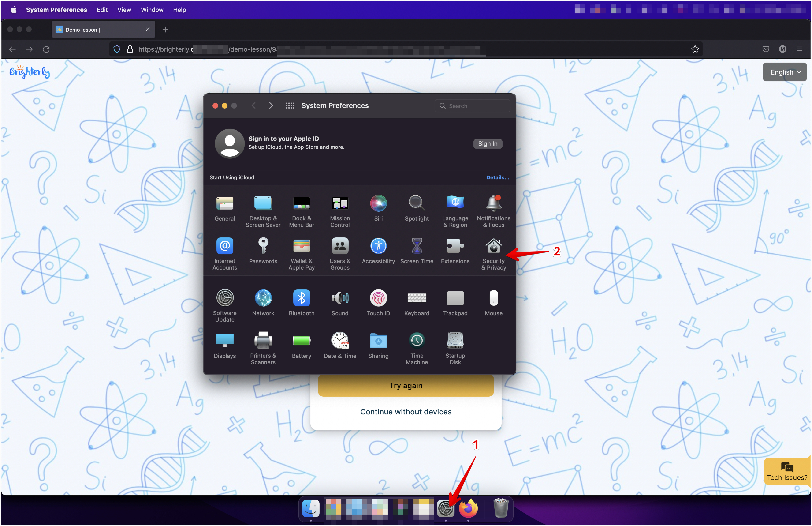Viewport: 812px width, 526px height.
Task: Expand the English language dropdown
Action: pyautogui.click(x=784, y=72)
